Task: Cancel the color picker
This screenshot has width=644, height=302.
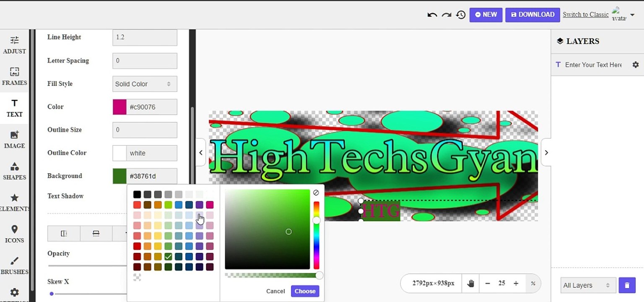Action: [275, 291]
